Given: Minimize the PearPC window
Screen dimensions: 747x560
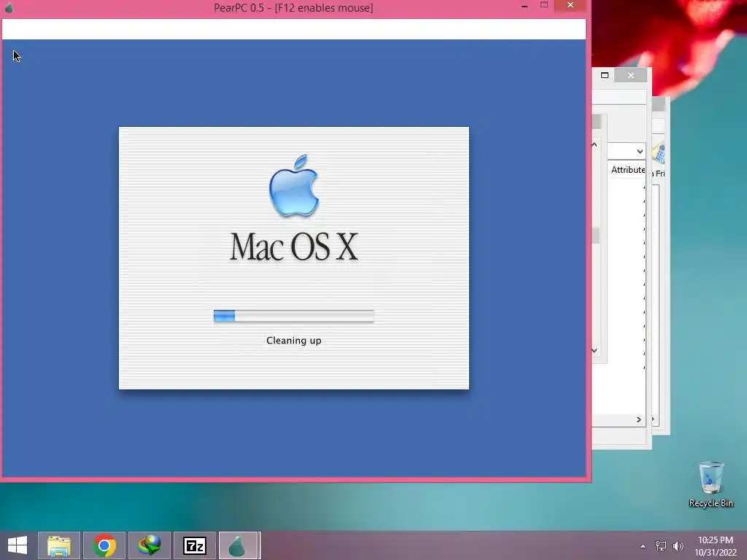Looking at the screenshot, I should coord(525,6).
